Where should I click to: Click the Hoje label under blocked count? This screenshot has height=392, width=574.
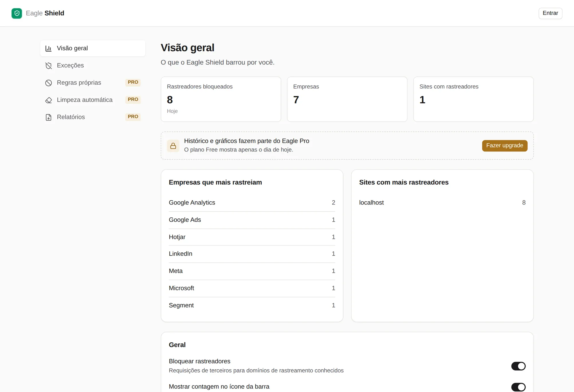pos(172,111)
